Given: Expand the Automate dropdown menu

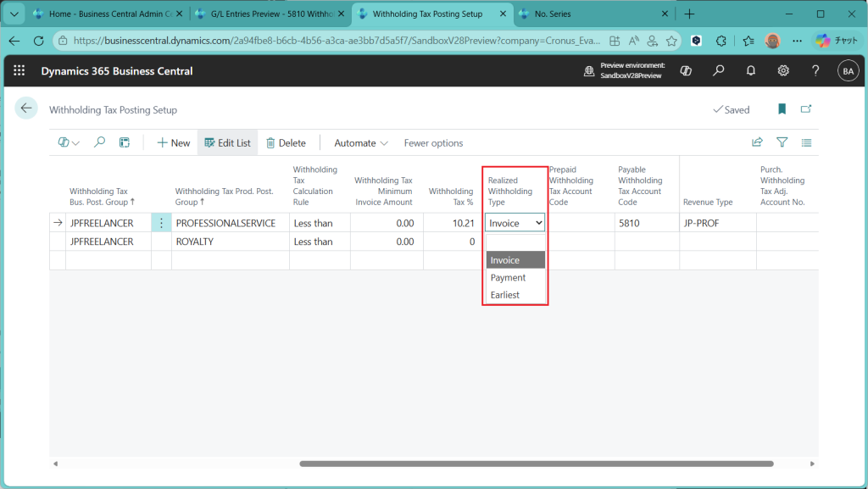Looking at the screenshot, I should [x=361, y=143].
